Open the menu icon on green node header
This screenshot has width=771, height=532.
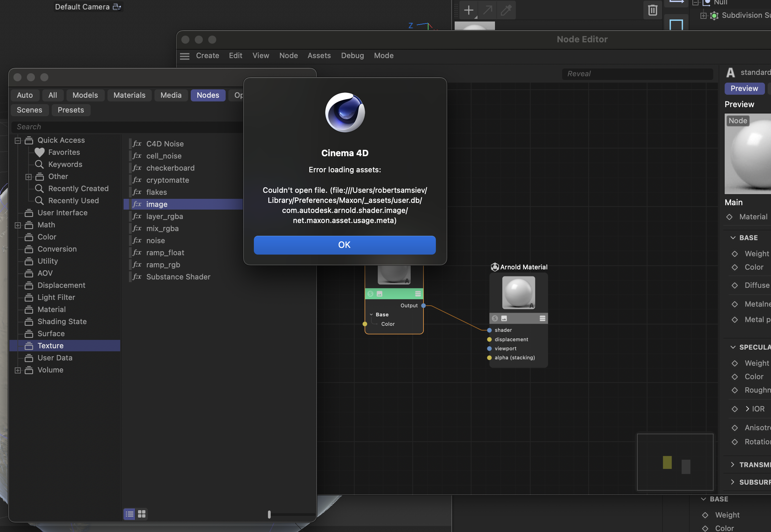pos(418,294)
